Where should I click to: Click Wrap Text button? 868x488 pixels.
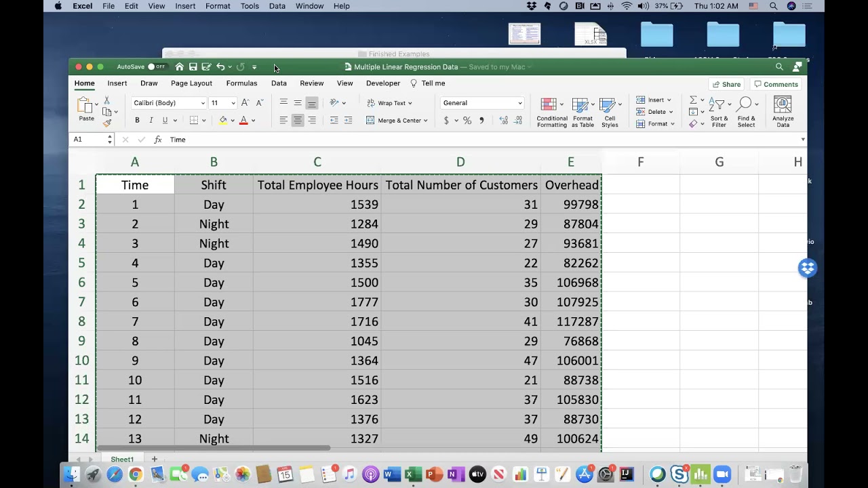point(390,103)
